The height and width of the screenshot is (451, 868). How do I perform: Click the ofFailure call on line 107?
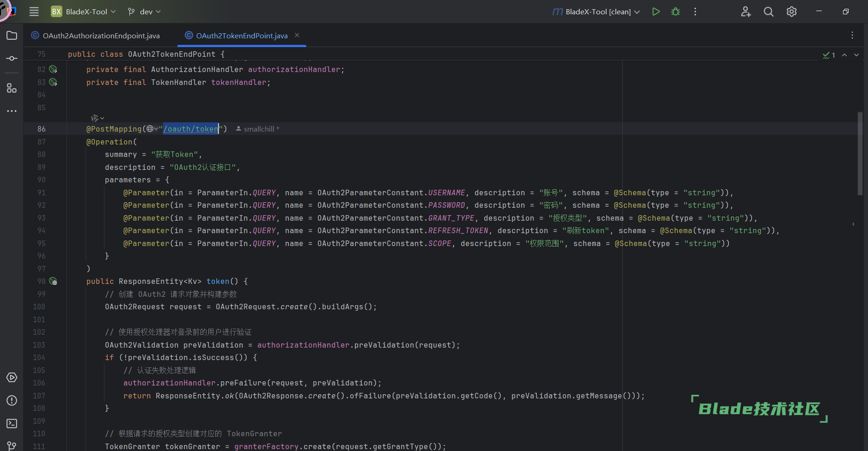point(370,396)
